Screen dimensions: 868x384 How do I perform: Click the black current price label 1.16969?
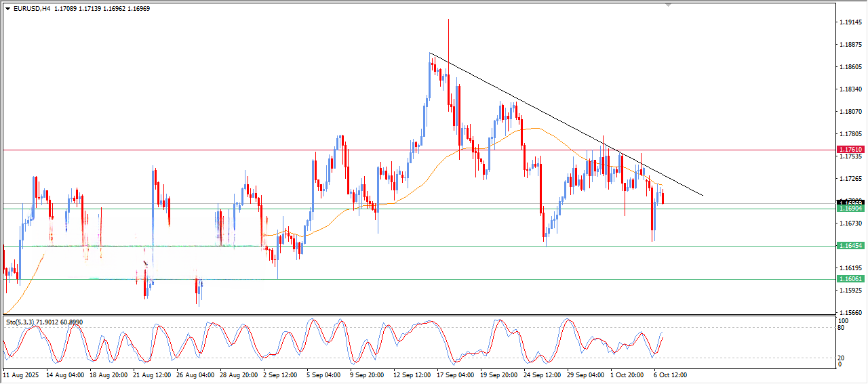pos(850,202)
